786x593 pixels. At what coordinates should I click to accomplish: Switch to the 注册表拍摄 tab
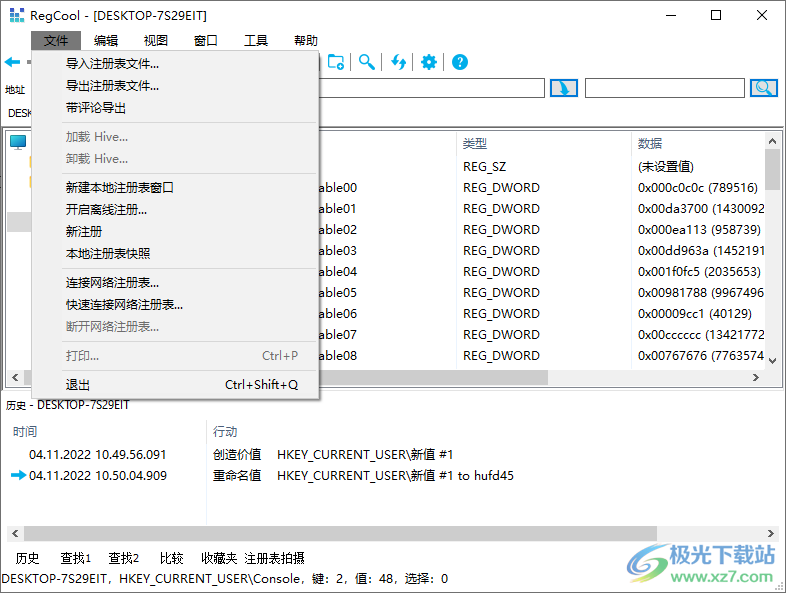[x=274, y=558]
